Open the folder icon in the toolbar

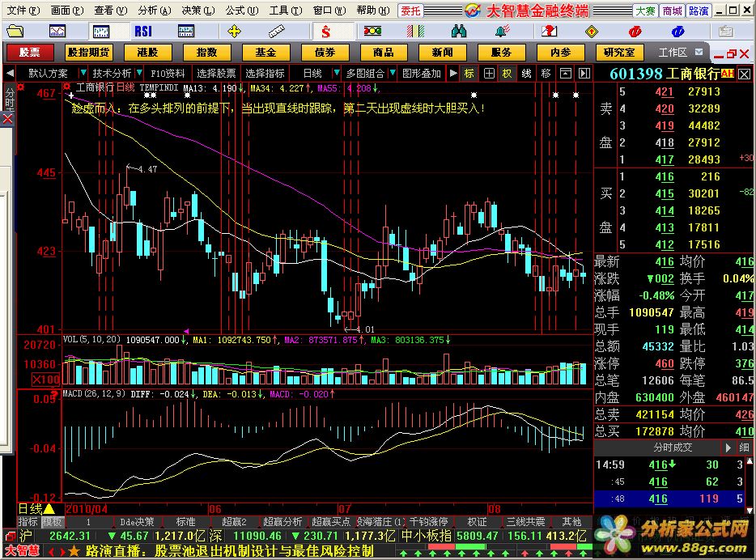click(x=15, y=32)
